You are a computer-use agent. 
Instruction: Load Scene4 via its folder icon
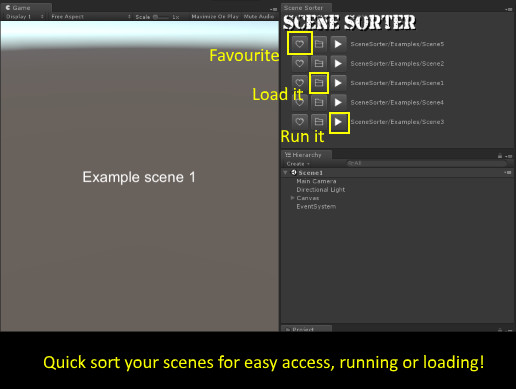coord(319,102)
